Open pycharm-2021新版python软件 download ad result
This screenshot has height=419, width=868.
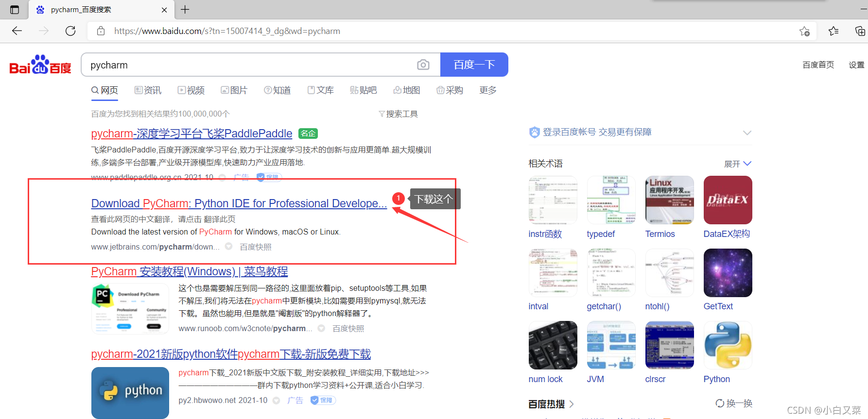click(x=231, y=354)
